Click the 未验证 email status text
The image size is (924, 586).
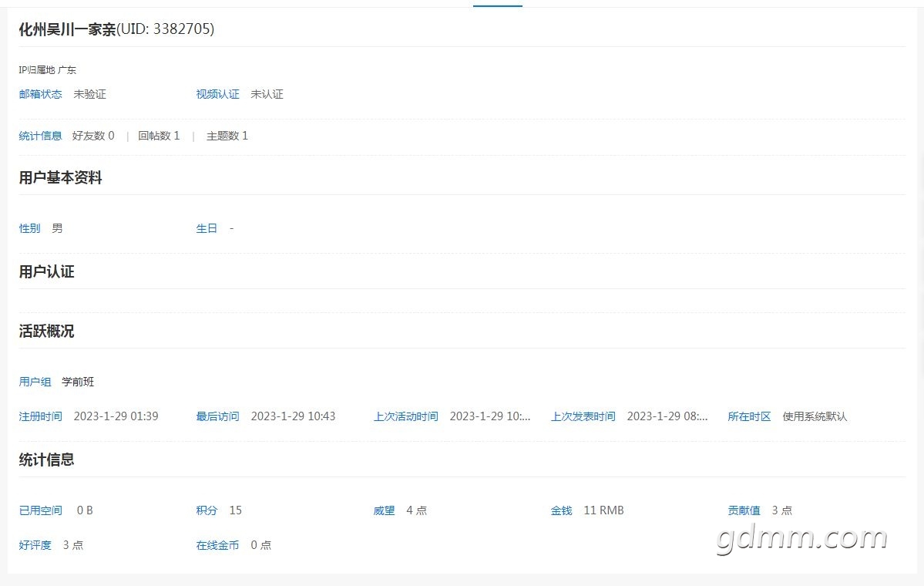pyautogui.click(x=89, y=94)
